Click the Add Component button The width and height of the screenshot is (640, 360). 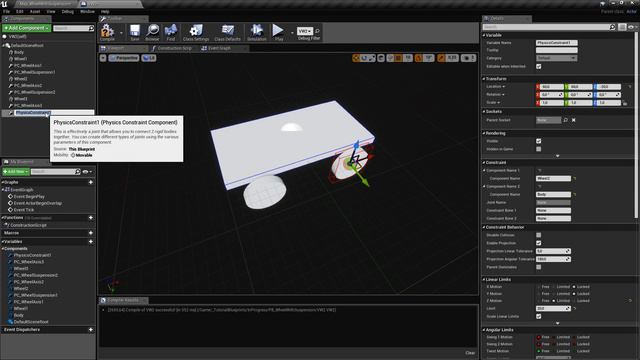tap(27, 28)
